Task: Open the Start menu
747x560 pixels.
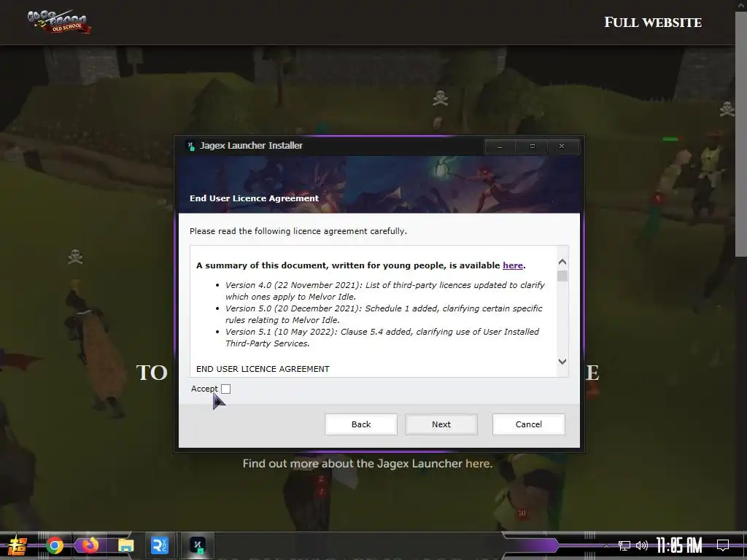Action: coord(18,545)
